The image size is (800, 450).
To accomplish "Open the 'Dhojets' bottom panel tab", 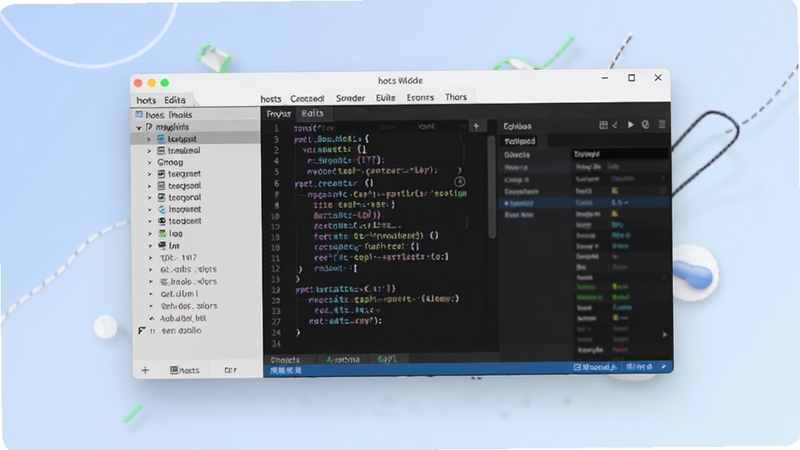I will pyautogui.click(x=285, y=360).
